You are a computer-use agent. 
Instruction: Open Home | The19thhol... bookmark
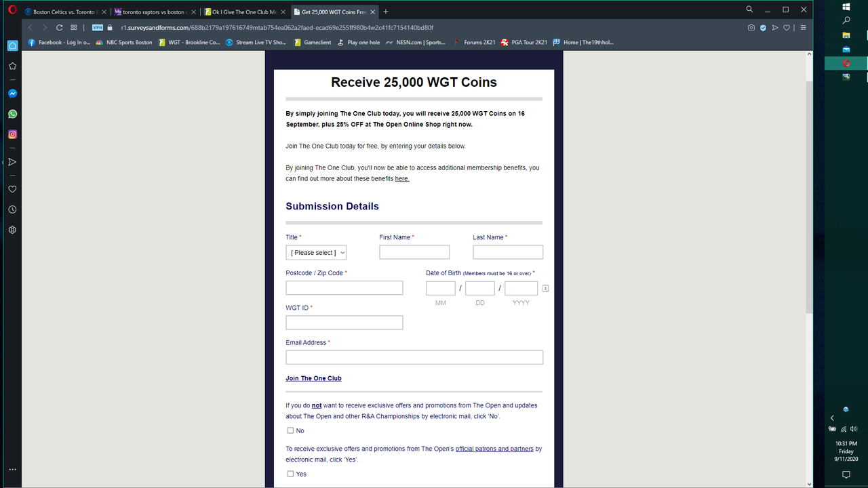tap(583, 42)
